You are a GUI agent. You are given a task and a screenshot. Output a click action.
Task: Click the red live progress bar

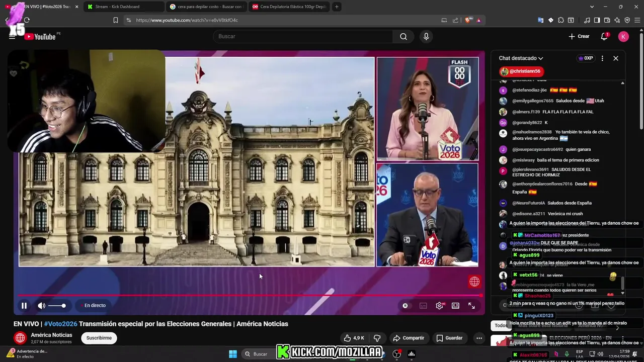pyautogui.click(x=250, y=296)
